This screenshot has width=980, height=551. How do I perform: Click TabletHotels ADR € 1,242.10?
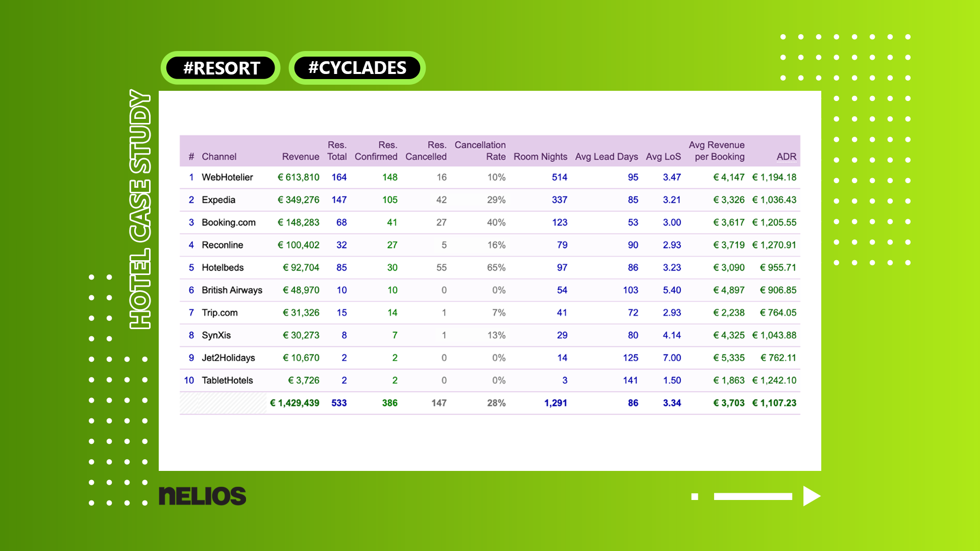pos(774,380)
